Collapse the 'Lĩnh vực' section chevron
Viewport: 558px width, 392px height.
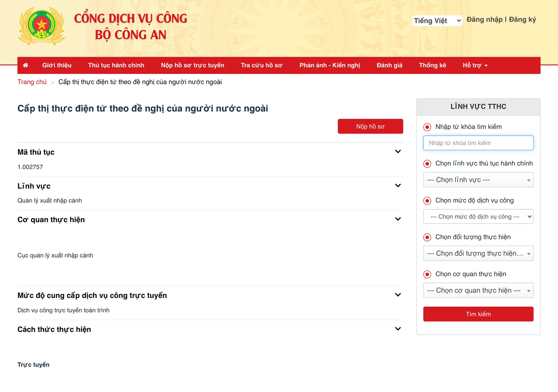pyautogui.click(x=398, y=185)
